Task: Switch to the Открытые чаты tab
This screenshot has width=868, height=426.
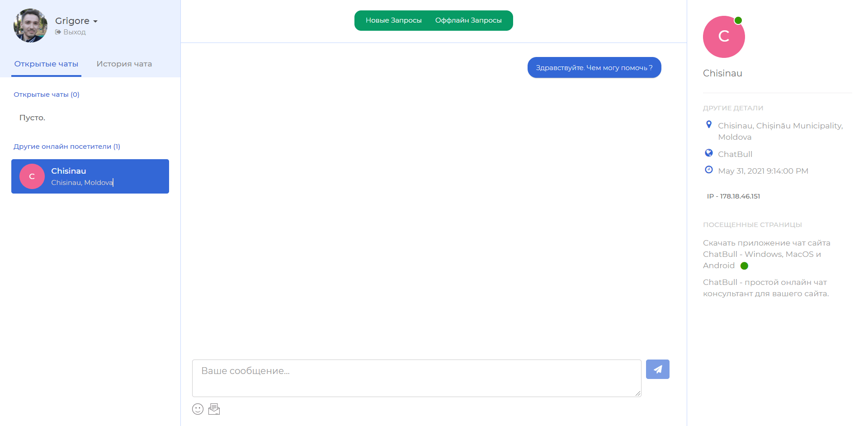Action: click(46, 64)
